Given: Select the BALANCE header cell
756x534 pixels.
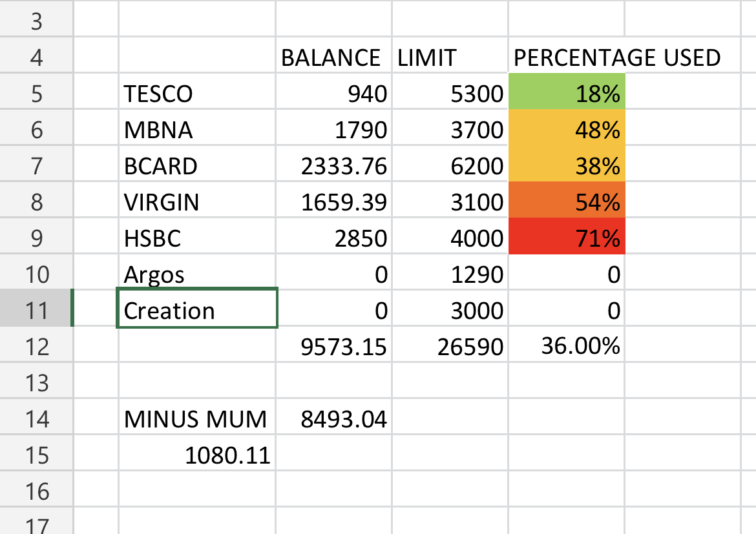Looking at the screenshot, I should pos(334,56).
